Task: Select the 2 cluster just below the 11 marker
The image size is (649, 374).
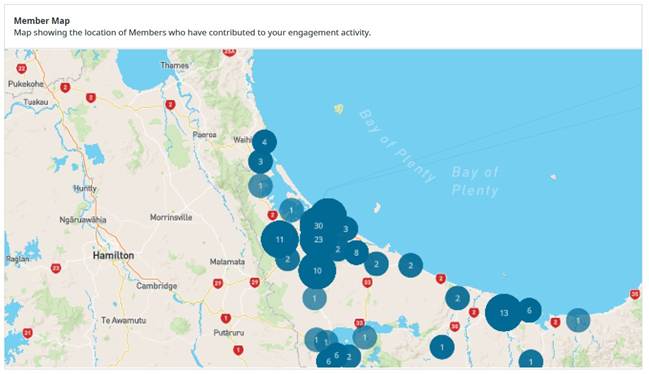Action: tap(287, 259)
